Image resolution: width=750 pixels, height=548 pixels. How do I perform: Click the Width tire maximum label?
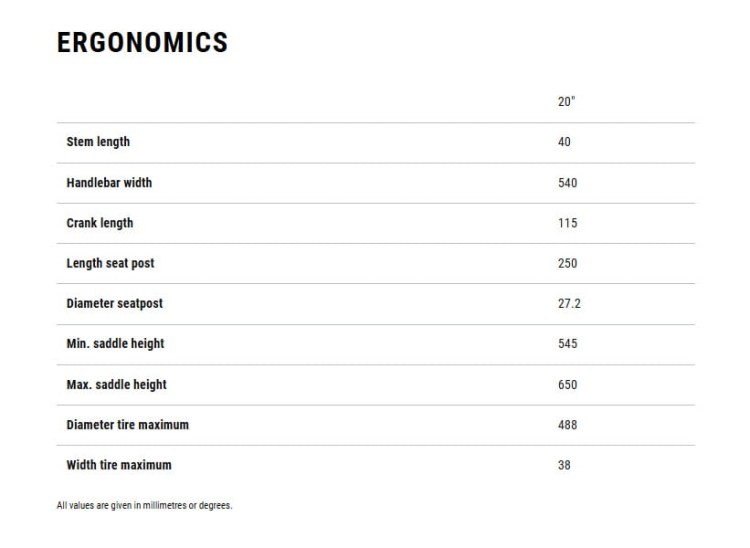119,465
